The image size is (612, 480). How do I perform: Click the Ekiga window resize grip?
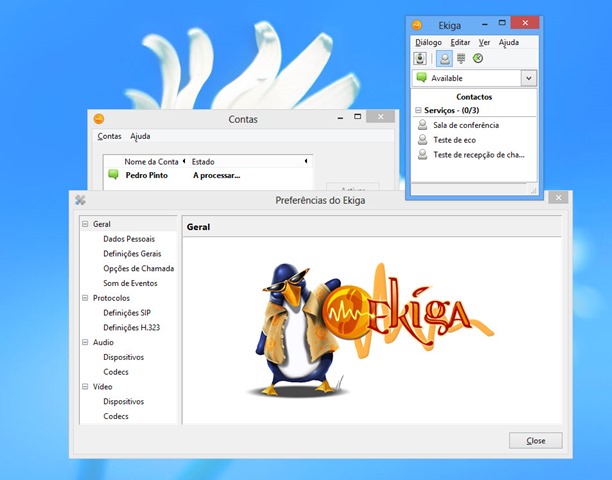533,190
